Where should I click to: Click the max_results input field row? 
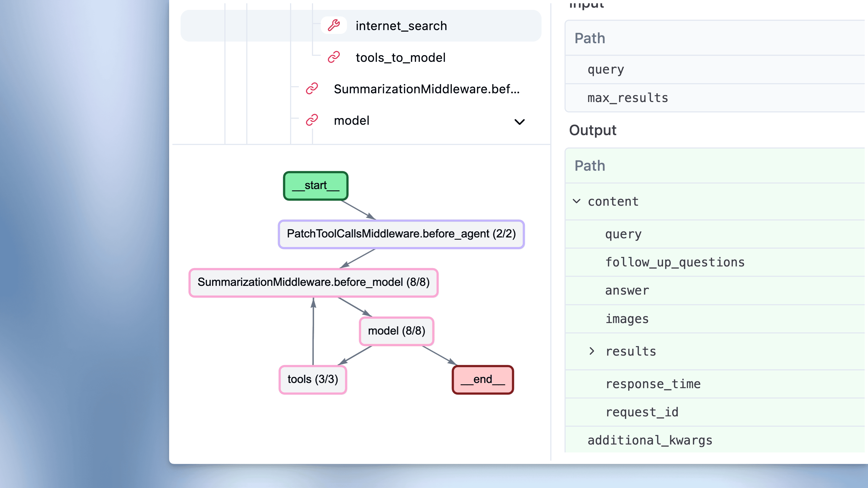click(627, 98)
